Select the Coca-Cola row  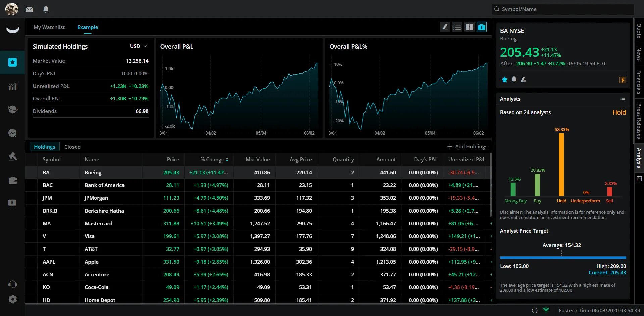coord(257,287)
